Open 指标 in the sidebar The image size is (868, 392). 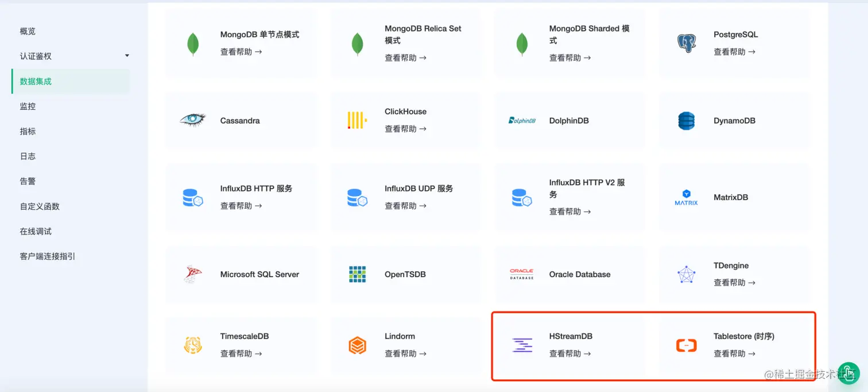tap(28, 131)
